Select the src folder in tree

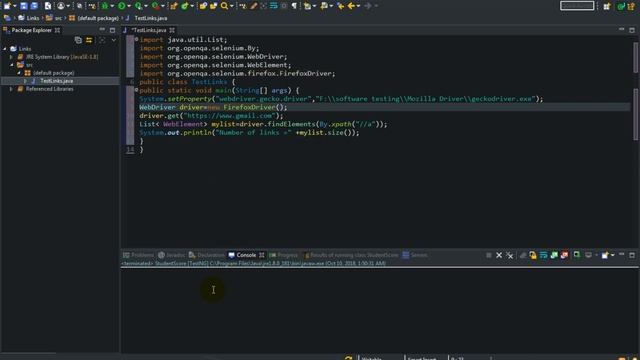pyautogui.click(x=29, y=65)
